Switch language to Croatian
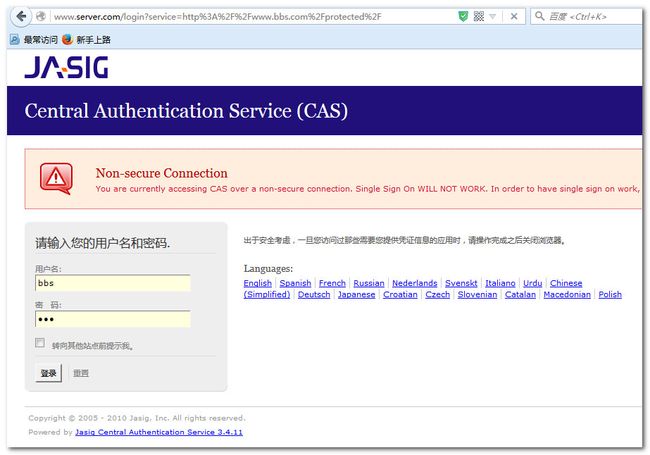 (x=400, y=294)
